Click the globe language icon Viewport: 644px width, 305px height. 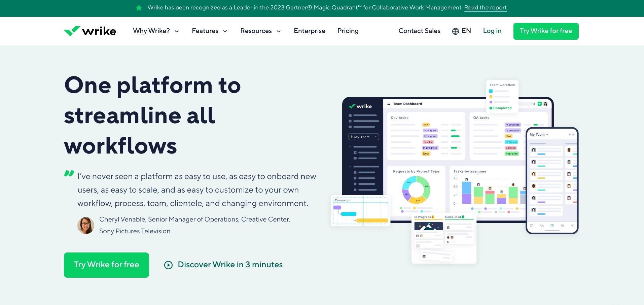[455, 31]
